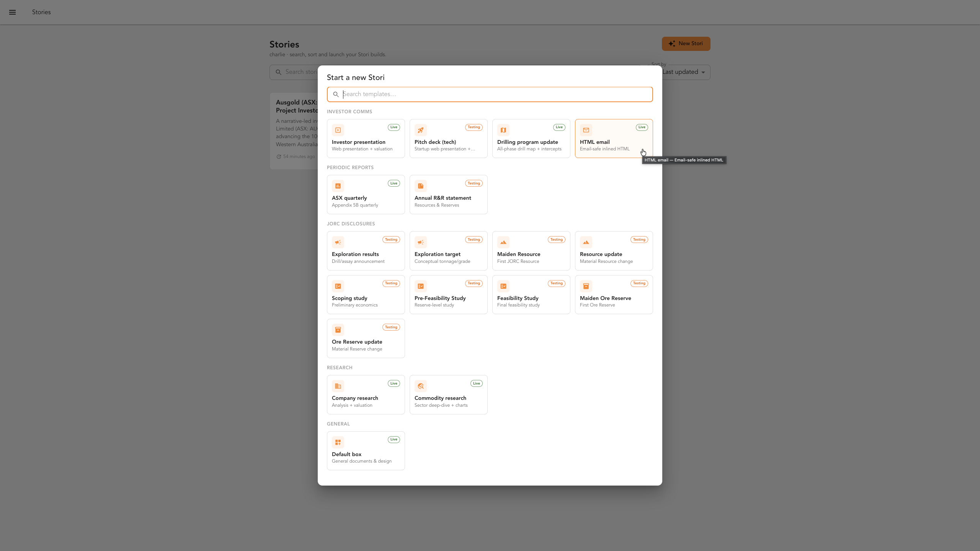Click the Feasibility Study checklist icon
Viewport: 980px width, 551px height.
[503, 286]
